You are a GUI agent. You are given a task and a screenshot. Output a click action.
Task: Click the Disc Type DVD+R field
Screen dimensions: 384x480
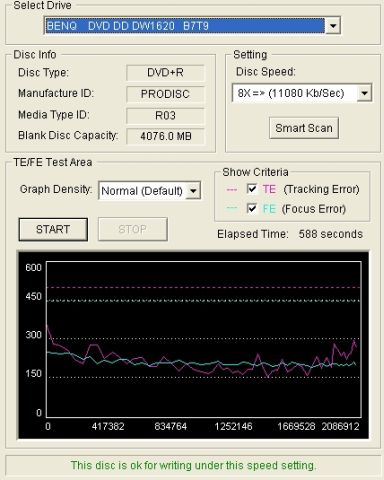tap(165, 73)
